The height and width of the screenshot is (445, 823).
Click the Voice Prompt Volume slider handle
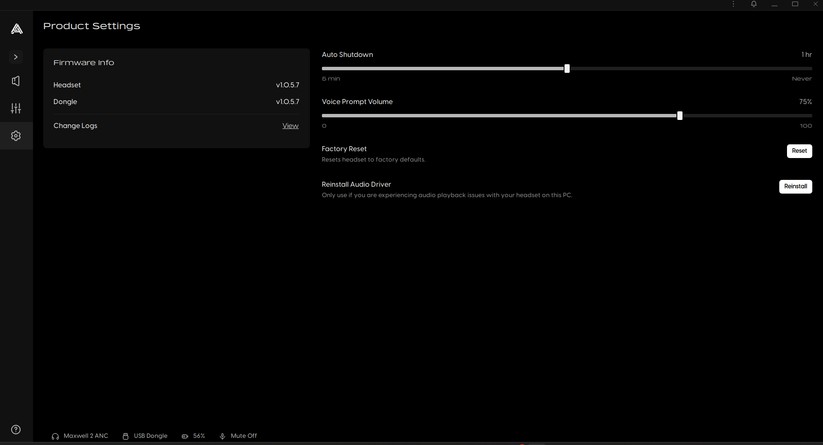(x=680, y=116)
